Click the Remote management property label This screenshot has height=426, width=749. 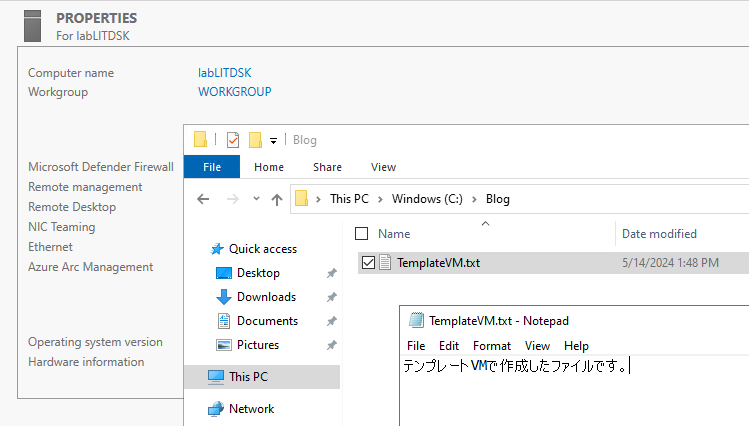[x=85, y=187]
